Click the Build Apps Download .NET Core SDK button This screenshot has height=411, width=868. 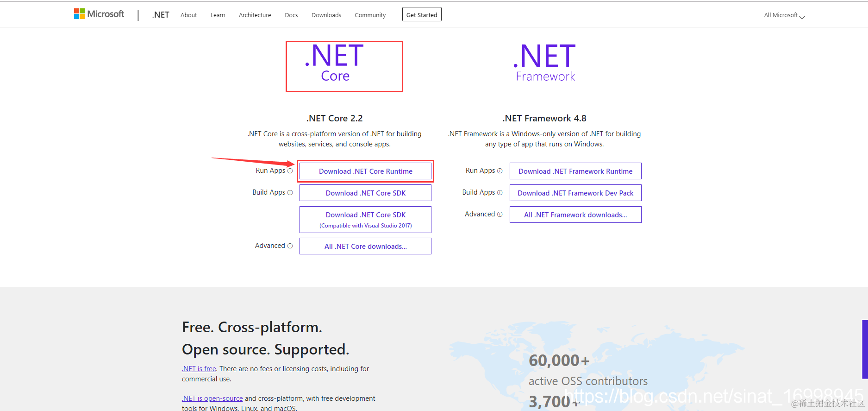365,193
